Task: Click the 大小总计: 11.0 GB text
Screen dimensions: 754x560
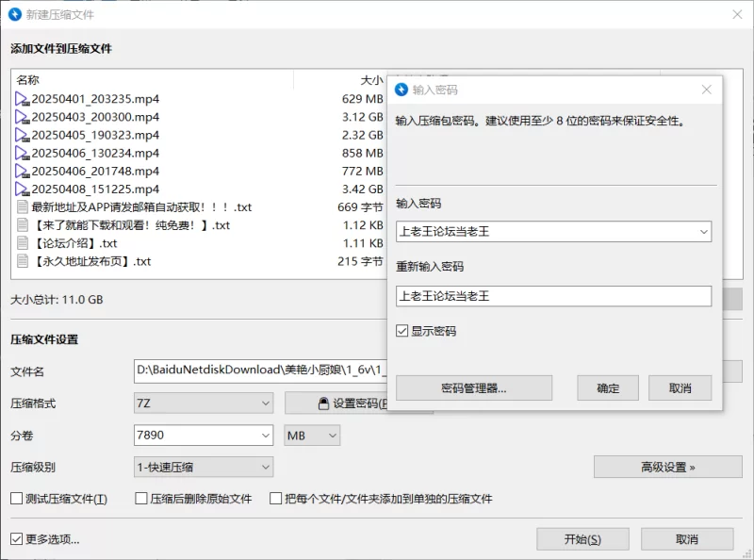Action: [57, 300]
